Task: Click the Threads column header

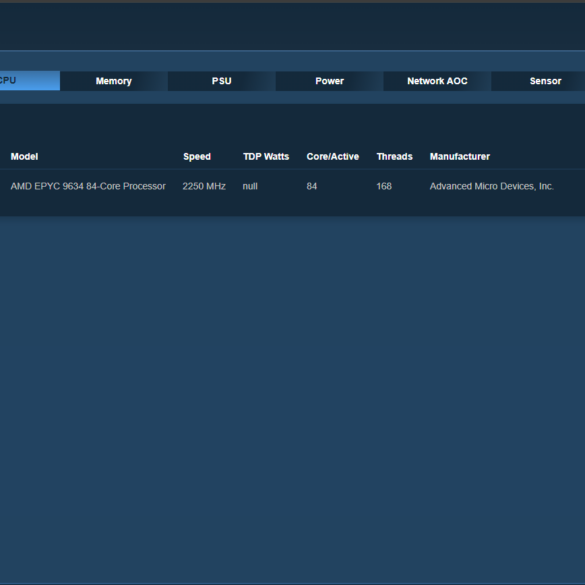Action: pyautogui.click(x=394, y=157)
